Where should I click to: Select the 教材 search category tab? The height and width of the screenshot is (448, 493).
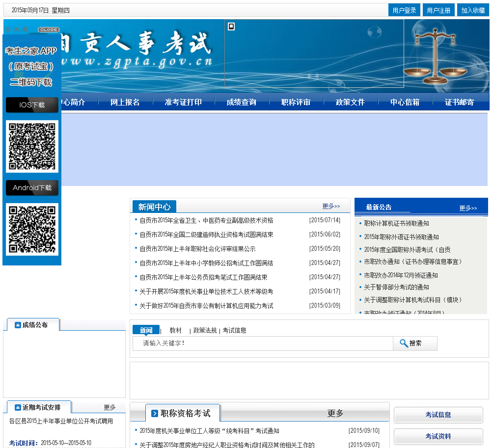pyautogui.click(x=175, y=330)
